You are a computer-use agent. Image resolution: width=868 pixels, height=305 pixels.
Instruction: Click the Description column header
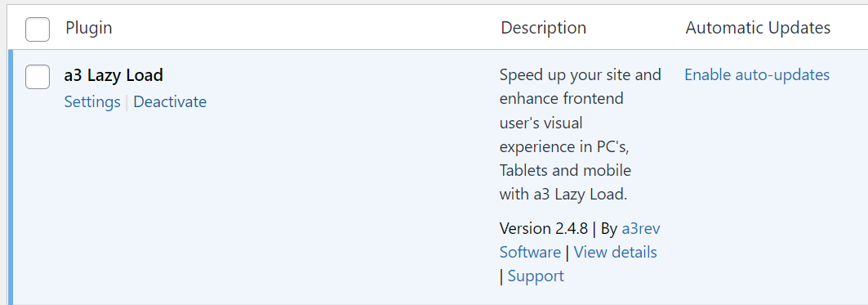543,28
